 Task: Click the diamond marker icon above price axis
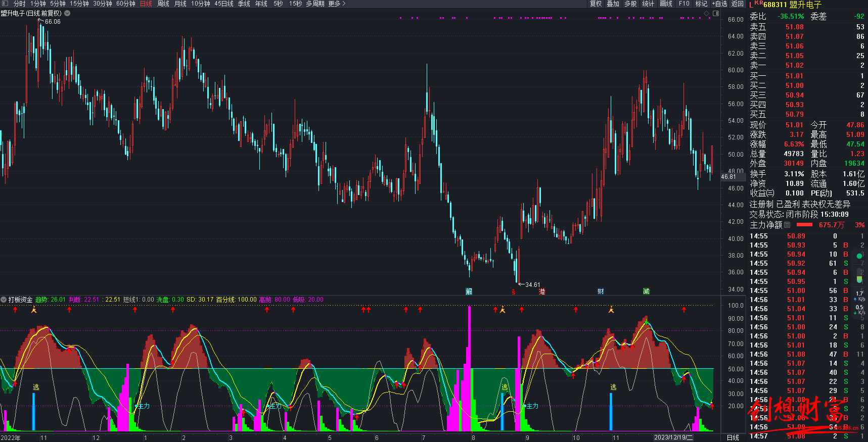click(707, 13)
